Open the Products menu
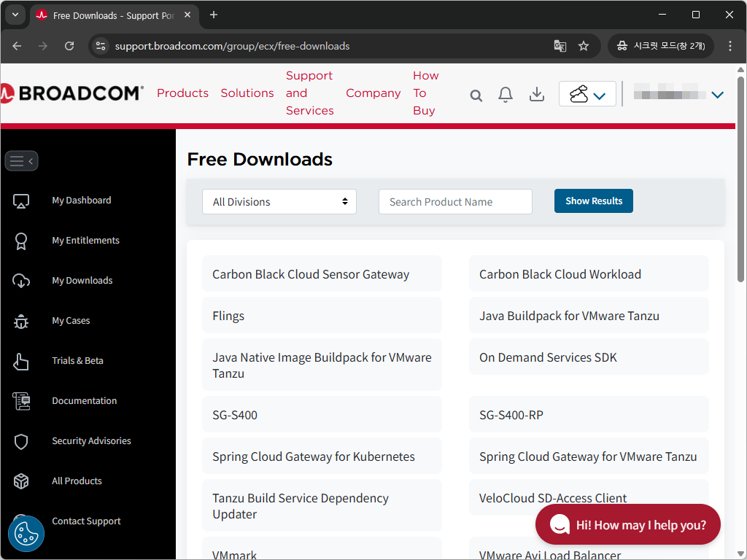This screenshot has height=560, width=747. [182, 93]
